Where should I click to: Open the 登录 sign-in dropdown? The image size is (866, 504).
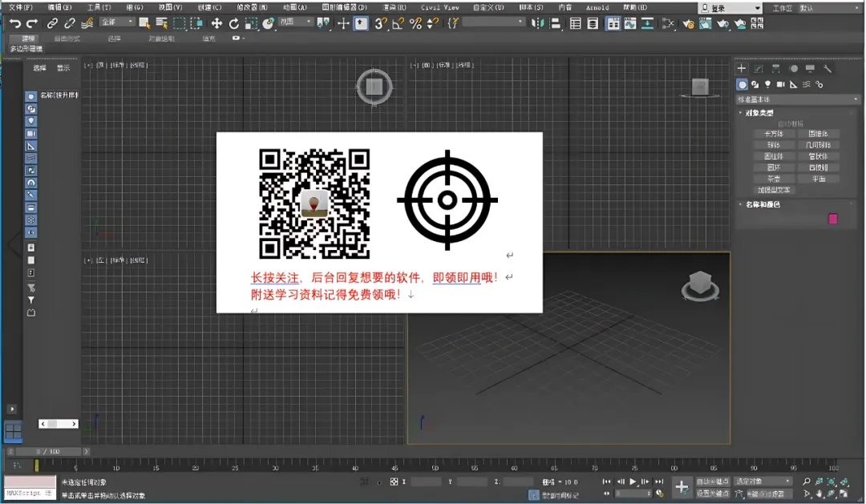[730, 8]
